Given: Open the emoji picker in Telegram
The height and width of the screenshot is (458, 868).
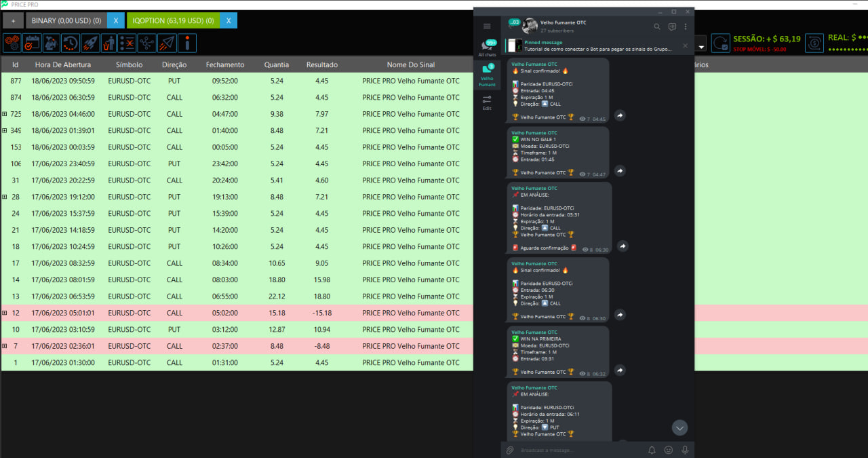Looking at the screenshot, I should [669, 450].
